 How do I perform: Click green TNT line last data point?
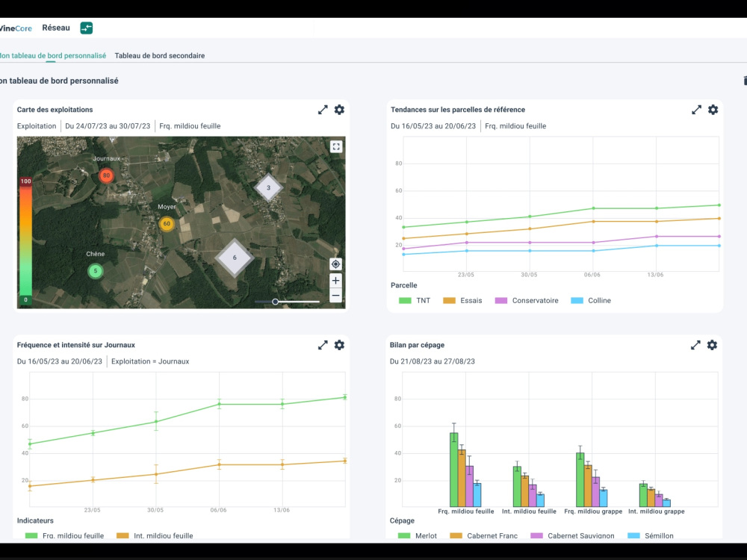pyautogui.click(x=719, y=205)
